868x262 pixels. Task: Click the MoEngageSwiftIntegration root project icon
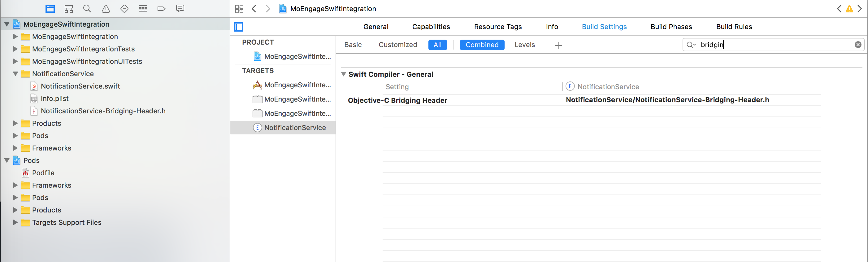[16, 24]
